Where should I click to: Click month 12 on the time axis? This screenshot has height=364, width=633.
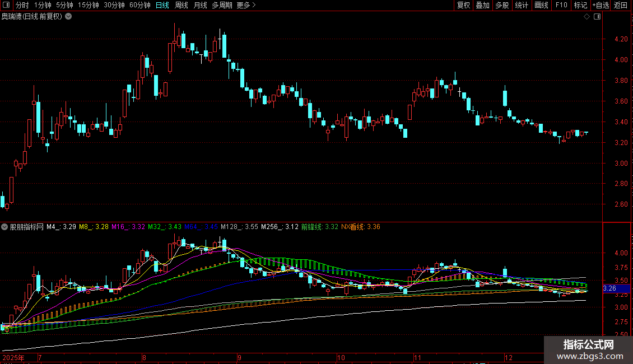(508, 357)
